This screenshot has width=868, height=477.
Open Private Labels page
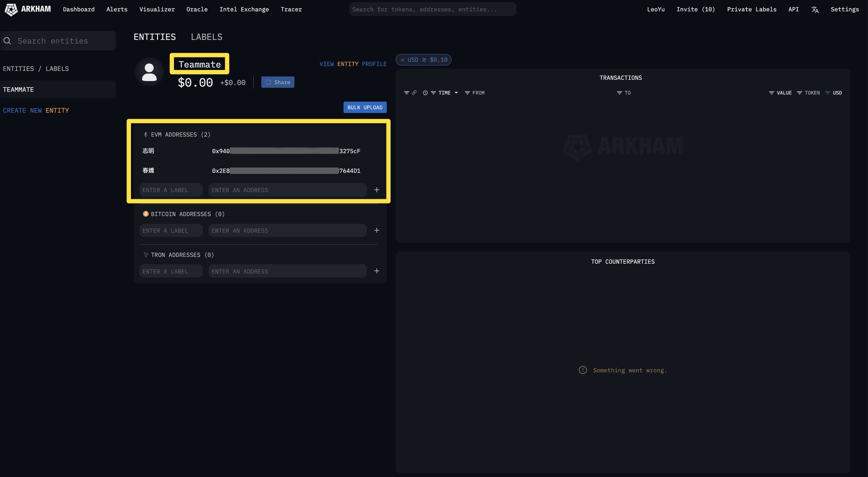[751, 10]
